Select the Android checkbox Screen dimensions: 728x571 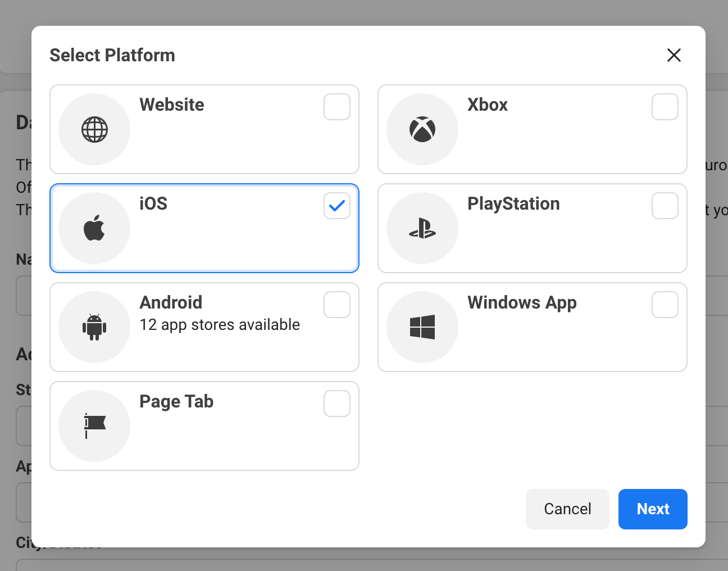pos(337,305)
